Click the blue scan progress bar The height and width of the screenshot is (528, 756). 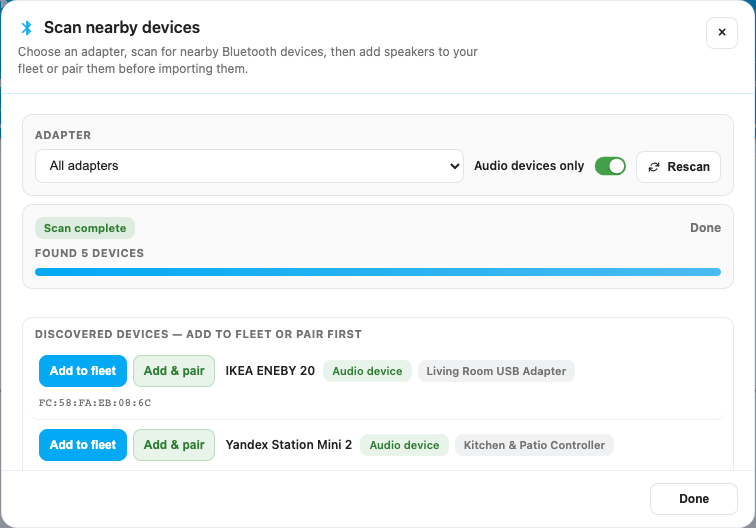tap(378, 272)
